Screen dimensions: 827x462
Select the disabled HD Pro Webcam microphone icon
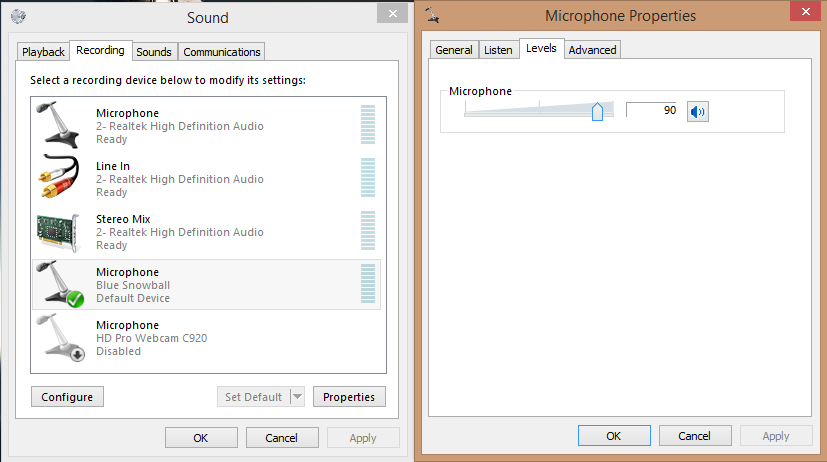click(57, 338)
